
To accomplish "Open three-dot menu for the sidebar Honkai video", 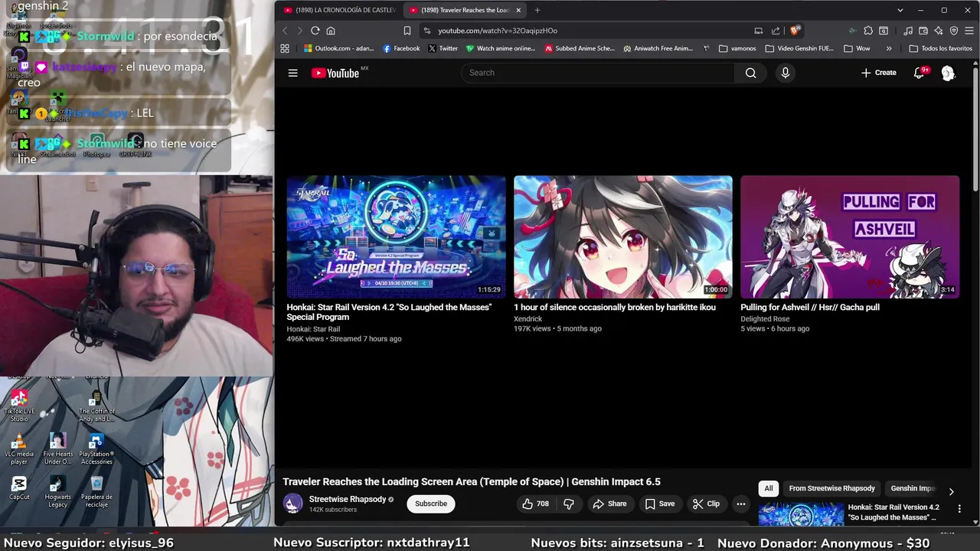I will [x=959, y=508].
